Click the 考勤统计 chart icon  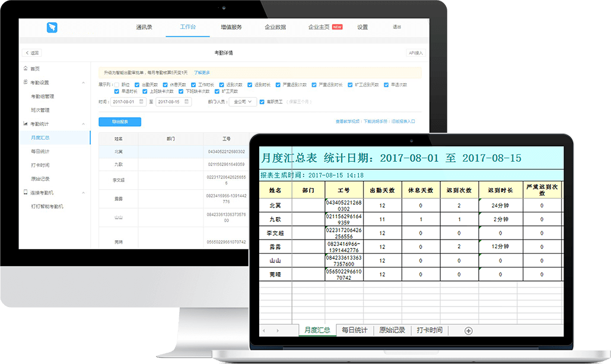pos(25,124)
